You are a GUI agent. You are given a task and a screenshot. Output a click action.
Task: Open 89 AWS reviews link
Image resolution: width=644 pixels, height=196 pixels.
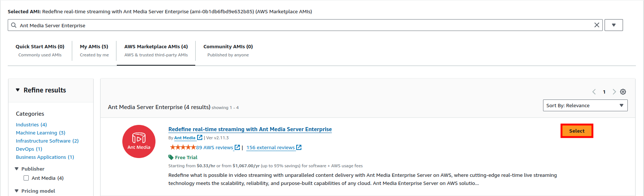pyautogui.click(x=214, y=147)
